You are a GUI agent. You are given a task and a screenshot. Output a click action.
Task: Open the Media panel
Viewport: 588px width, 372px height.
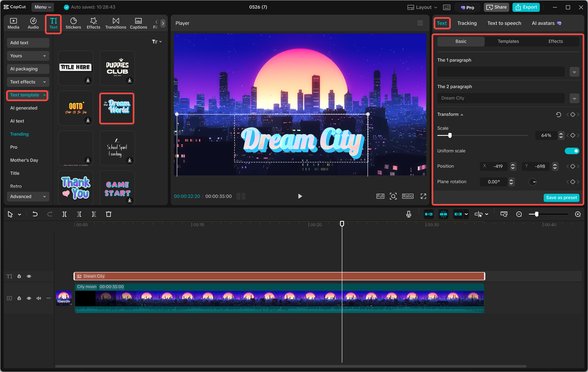[x=13, y=23]
